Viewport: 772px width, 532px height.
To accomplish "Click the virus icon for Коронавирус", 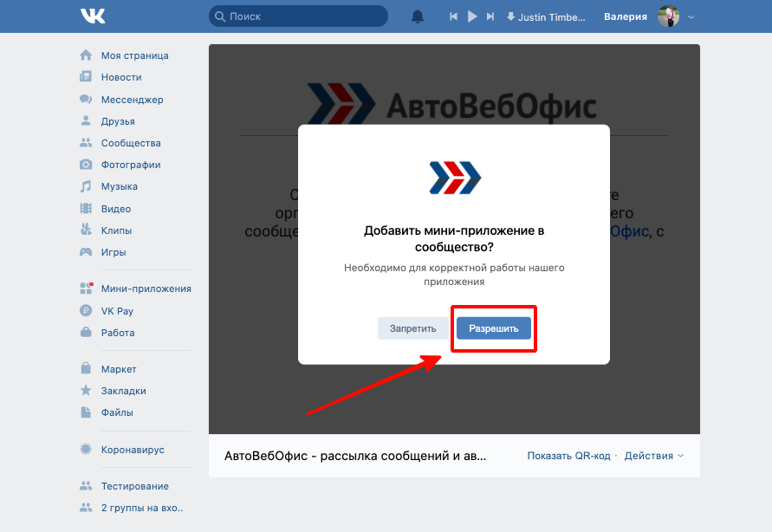I will [86, 449].
